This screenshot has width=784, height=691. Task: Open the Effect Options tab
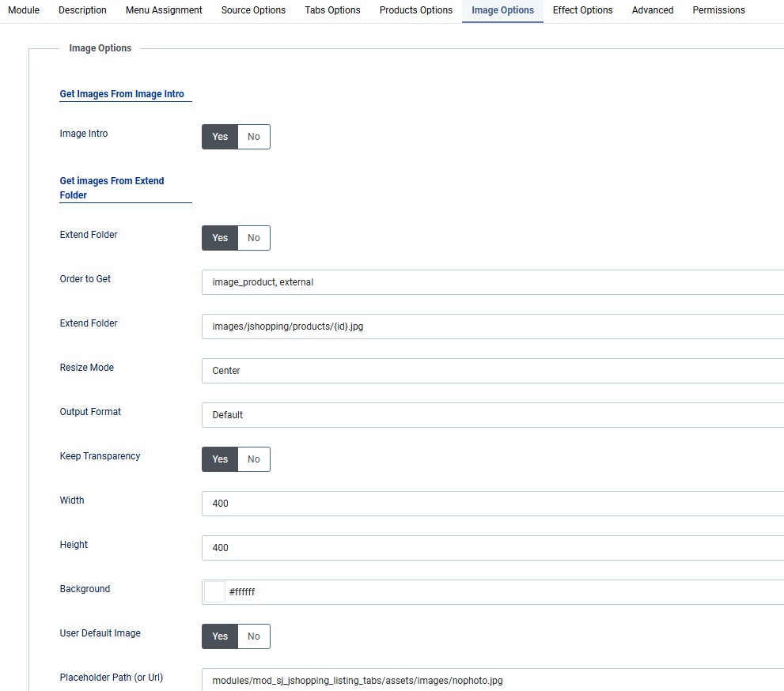pos(582,10)
